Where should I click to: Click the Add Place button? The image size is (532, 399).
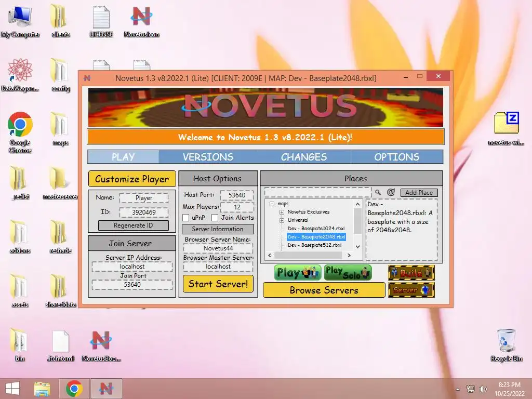coord(419,193)
